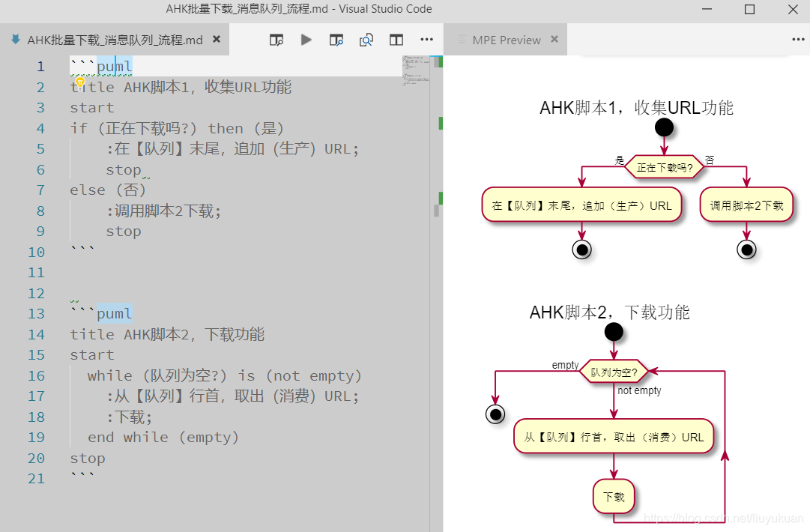The height and width of the screenshot is (532, 810).
Task: Close the Visual Studio Code window
Action: click(793, 9)
